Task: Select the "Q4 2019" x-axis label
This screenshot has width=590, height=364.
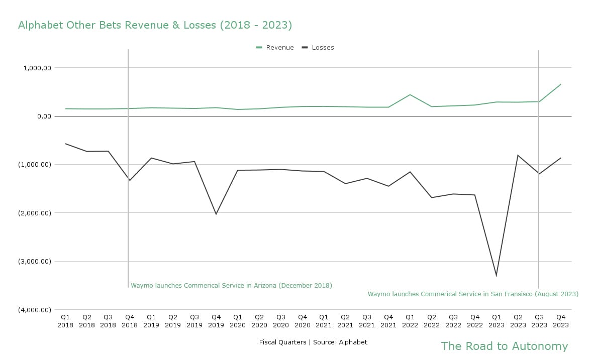Action: pos(216,321)
